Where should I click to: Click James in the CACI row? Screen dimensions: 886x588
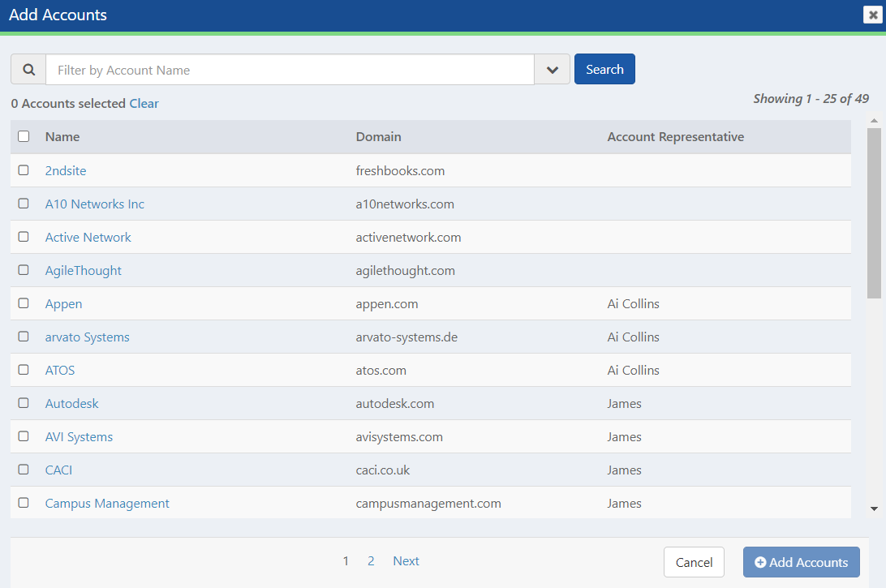tap(624, 470)
